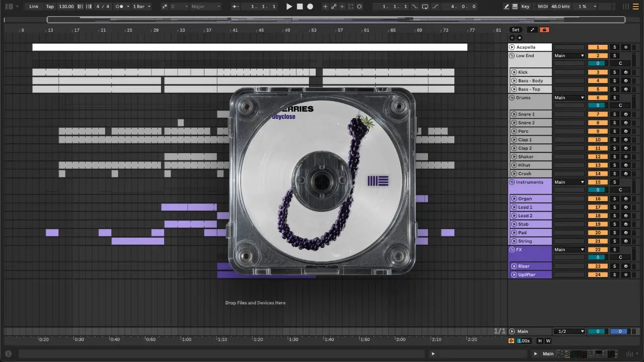Viewport: 644px width, 362px height.
Task: Click the orange lock envelopes icon
Action: tap(544, 30)
